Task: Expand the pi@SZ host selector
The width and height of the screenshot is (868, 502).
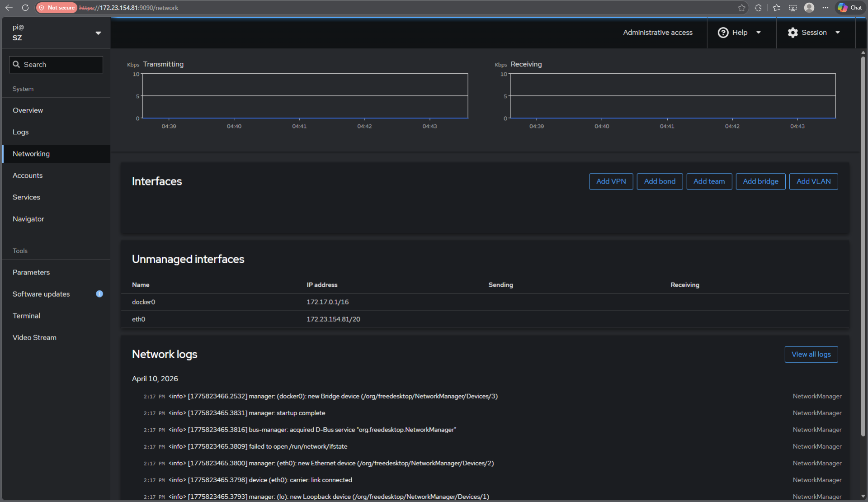Action: [x=98, y=33]
